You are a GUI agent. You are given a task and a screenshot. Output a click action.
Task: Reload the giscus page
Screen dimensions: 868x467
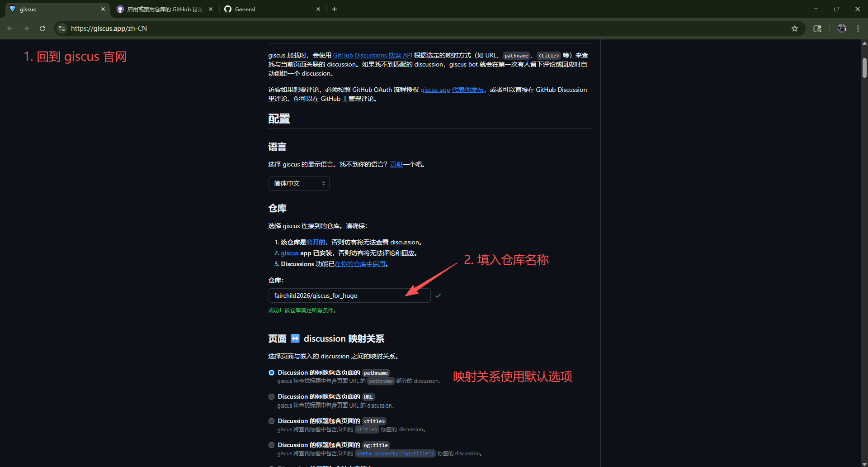tap(42, 29)
